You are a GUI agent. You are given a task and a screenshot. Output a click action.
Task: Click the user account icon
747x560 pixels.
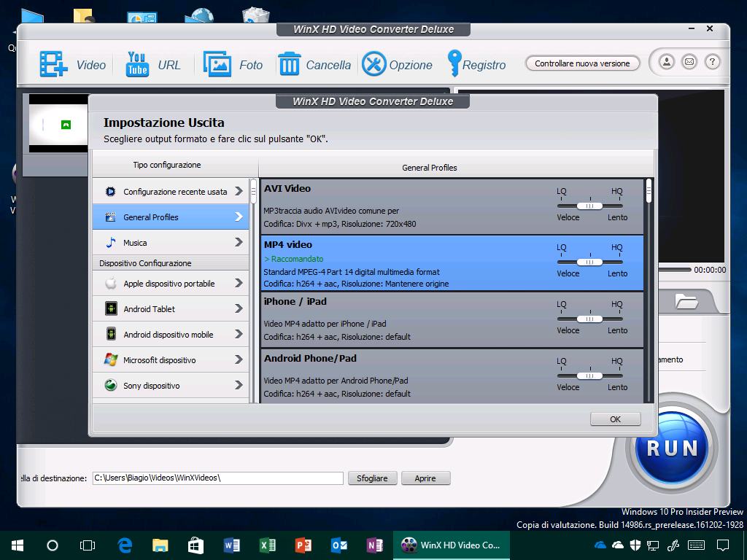click(x=667, y=62)
